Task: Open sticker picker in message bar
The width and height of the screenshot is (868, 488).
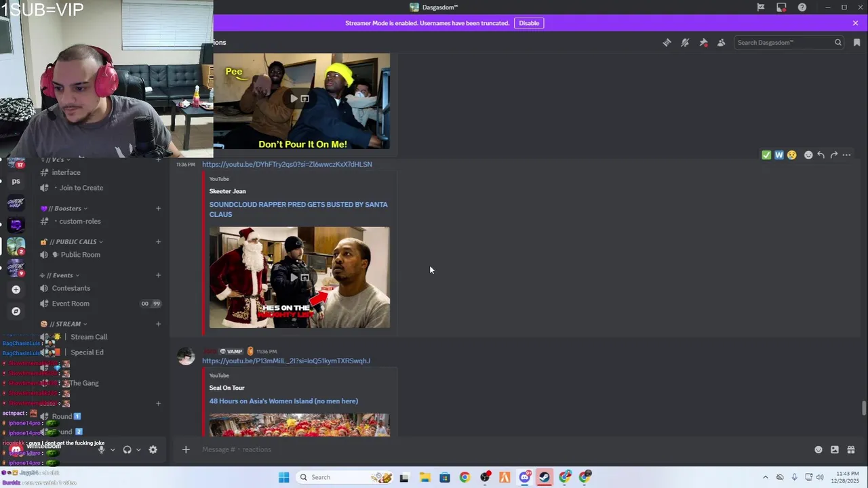Action: pyautogui.click(x=835, y=449)
